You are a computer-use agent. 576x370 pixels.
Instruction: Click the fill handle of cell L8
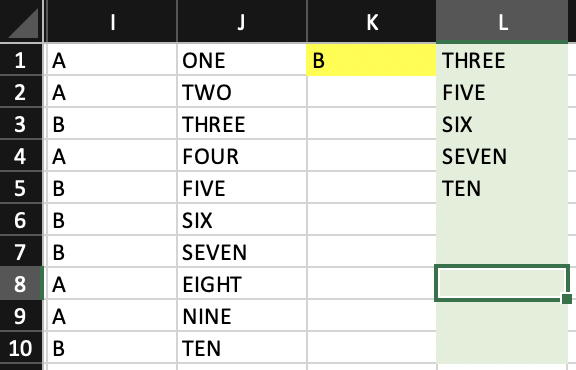click(566, 299)
